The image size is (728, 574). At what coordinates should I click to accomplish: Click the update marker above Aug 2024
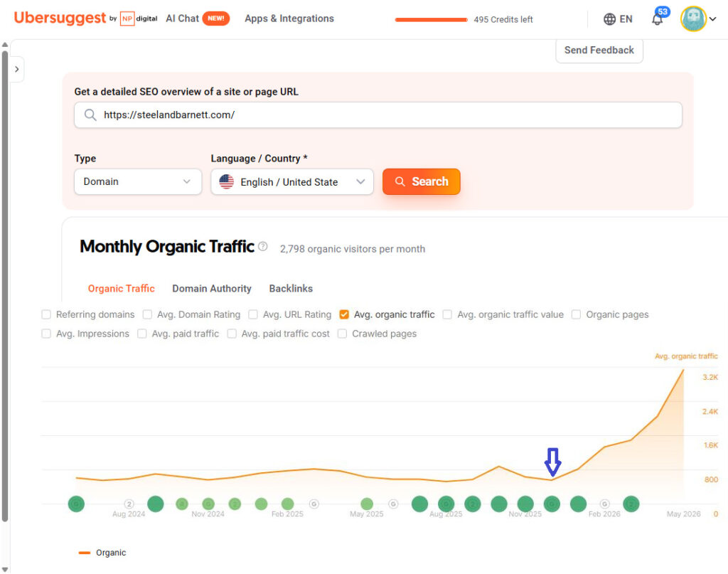tap(129, 504)
